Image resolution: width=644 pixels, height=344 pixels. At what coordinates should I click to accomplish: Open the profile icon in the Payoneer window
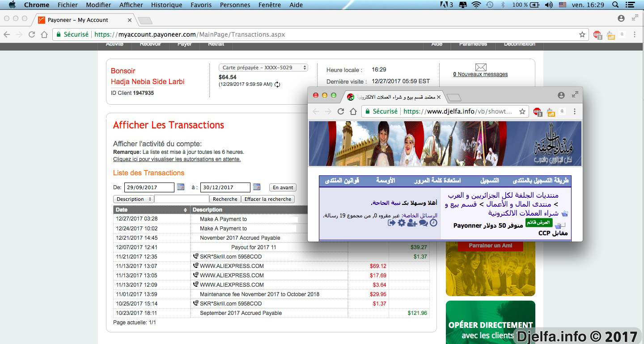[621, 18]
